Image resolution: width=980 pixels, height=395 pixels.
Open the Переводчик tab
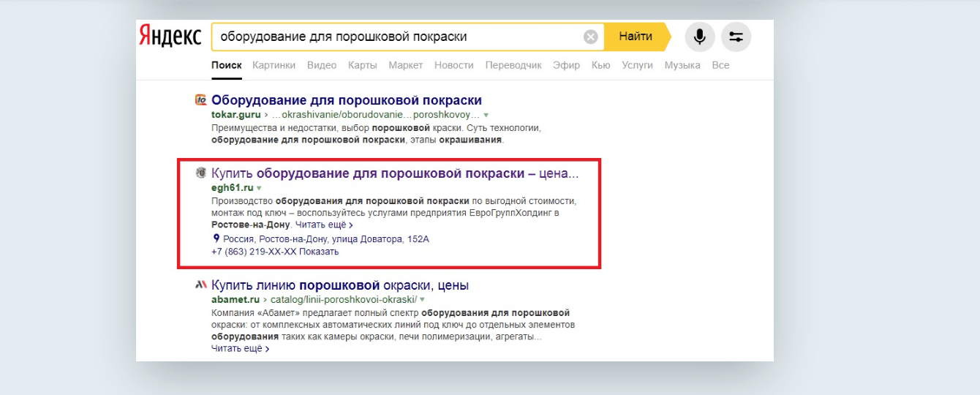tap(513, 65)
